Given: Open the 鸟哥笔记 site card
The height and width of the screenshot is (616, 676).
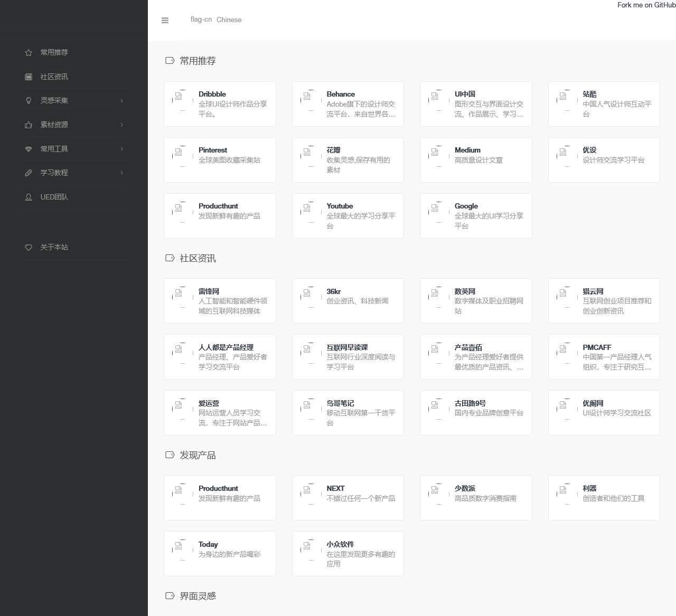Looking at the screenshot, I should pos(348,413).
